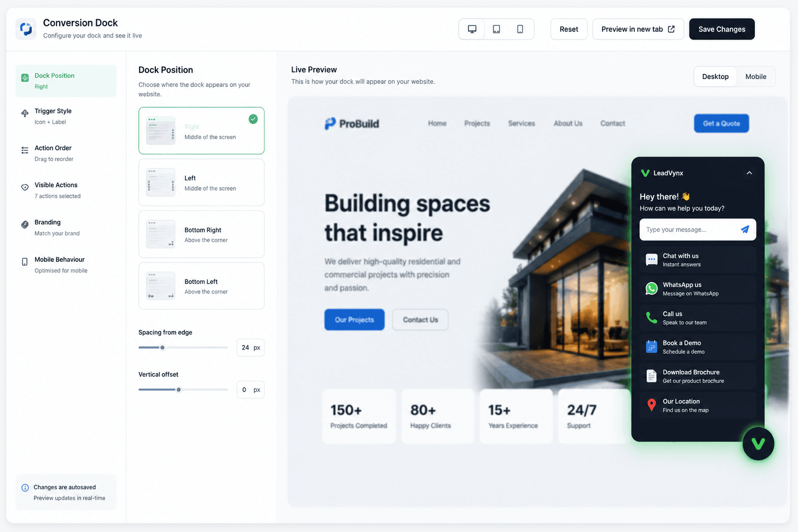Switch live preview to Desktop
Screen dimensions: 798x532
(x=715, y=76)
